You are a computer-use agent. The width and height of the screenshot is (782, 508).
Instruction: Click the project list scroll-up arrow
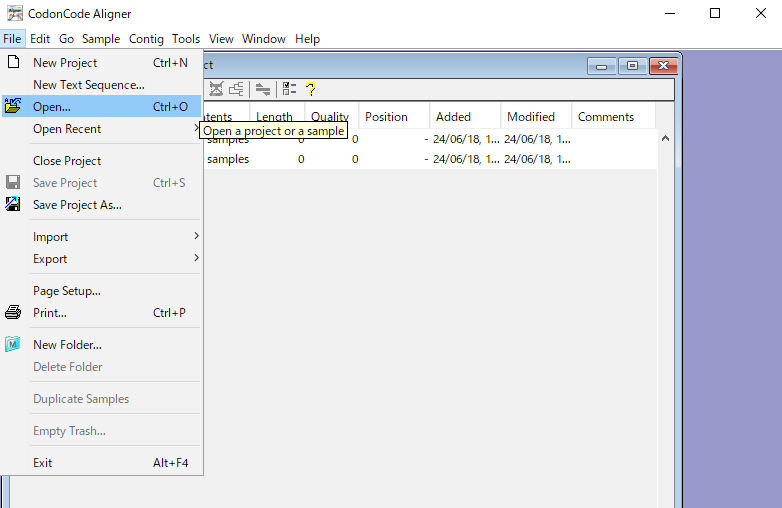[665, 139]
